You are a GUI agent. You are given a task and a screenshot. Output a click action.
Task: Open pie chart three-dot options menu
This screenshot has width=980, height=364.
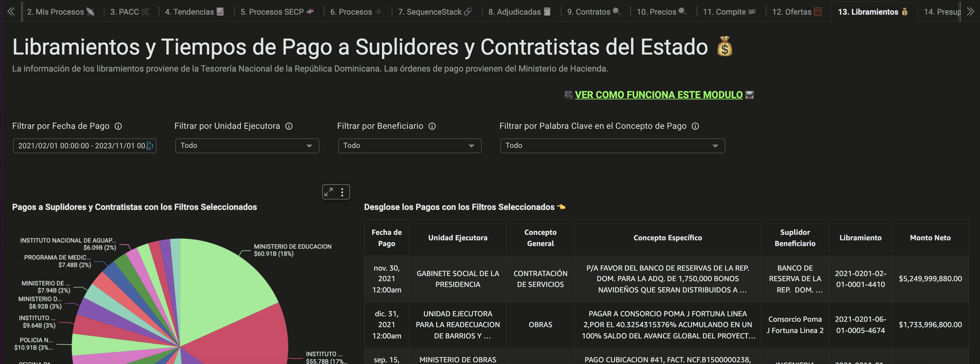[x=342, y=192]
